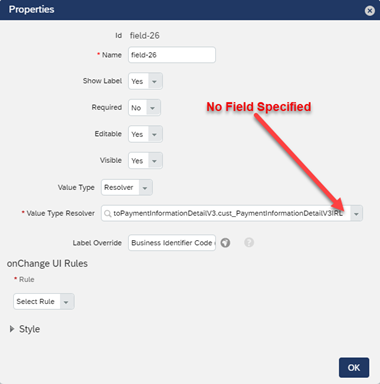Click the globe translation icon beside Label Override
Viewport: 380px width, 384px height.
225,243
